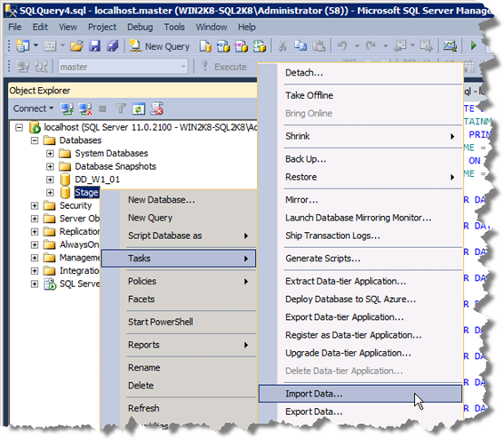
Task: Open the Edit menu
Action: [x=40, y=27]
